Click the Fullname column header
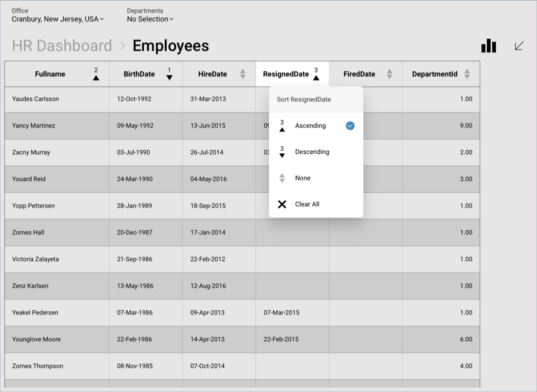The image size is (537, 392). pos(50,75)
